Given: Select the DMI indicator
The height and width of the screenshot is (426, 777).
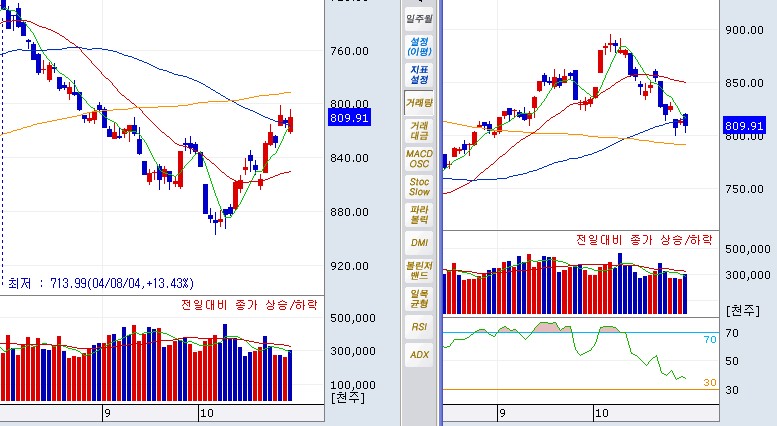Looking at the screenshot, I should [x=419, y=242].
